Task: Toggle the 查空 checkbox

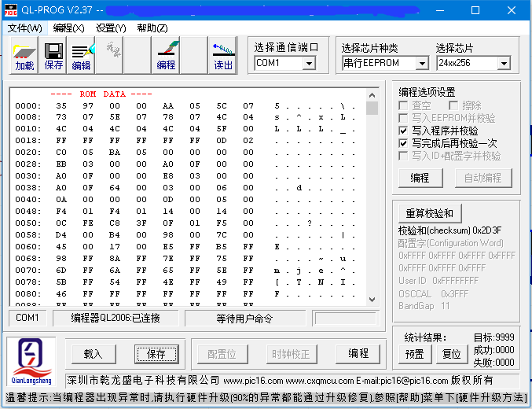Action: (403, 105)
